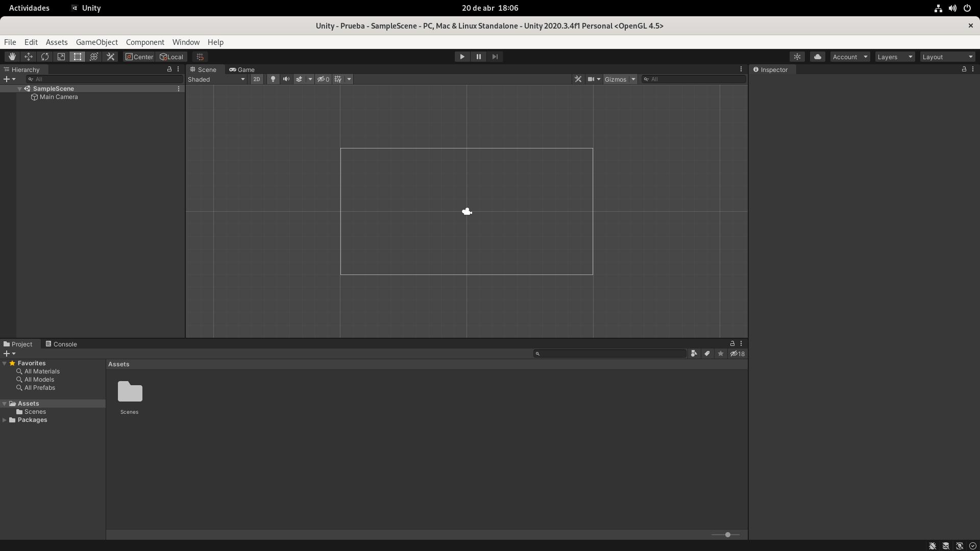Collapse the Favorites tree arrow

(x=5, y=363)
